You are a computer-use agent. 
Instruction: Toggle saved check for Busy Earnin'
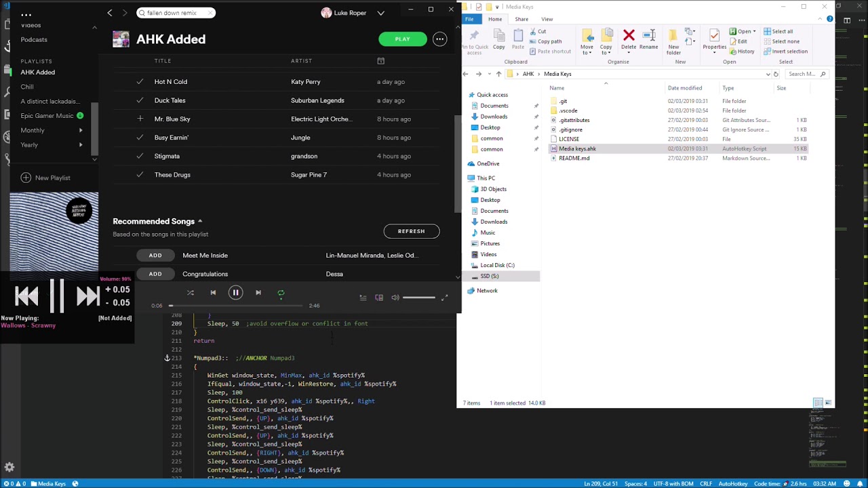140,138
